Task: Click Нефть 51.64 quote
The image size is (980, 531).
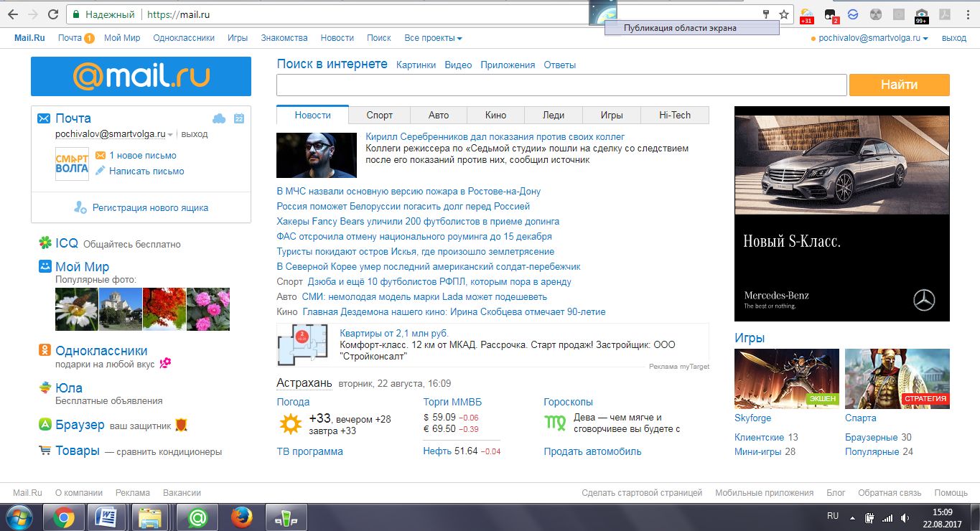Action: tap(462, 451)
